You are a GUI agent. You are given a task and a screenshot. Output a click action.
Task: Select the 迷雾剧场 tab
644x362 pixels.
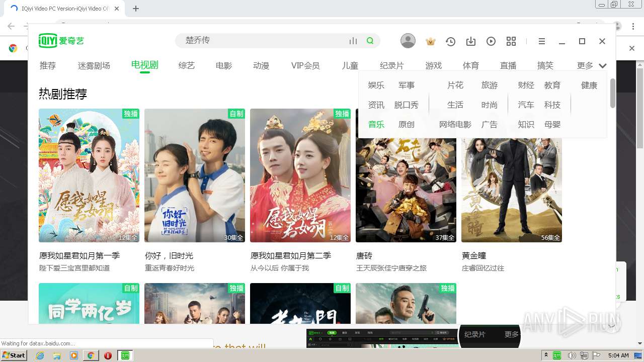pos(94,65)
